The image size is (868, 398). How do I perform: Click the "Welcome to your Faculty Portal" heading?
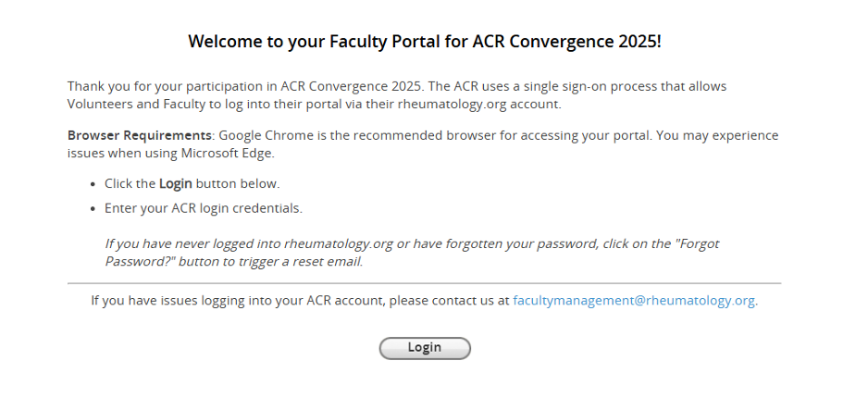pos(425,42)
